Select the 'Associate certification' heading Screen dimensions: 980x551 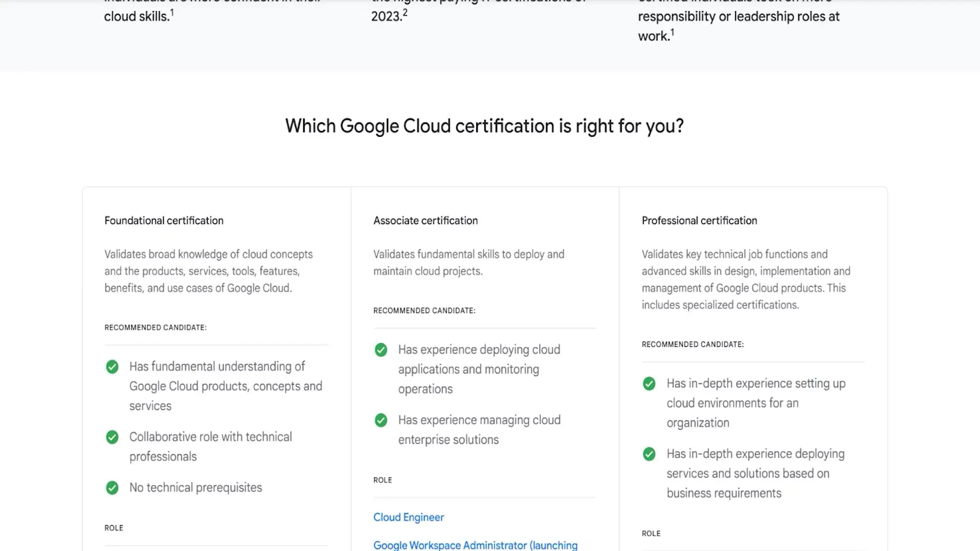tap(425, 220)
